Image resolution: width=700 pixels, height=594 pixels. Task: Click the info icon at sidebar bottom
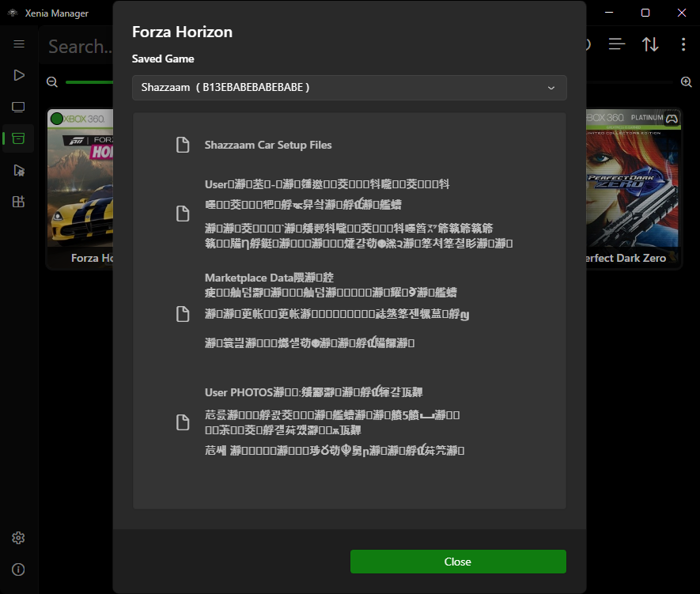click(18, 569)
